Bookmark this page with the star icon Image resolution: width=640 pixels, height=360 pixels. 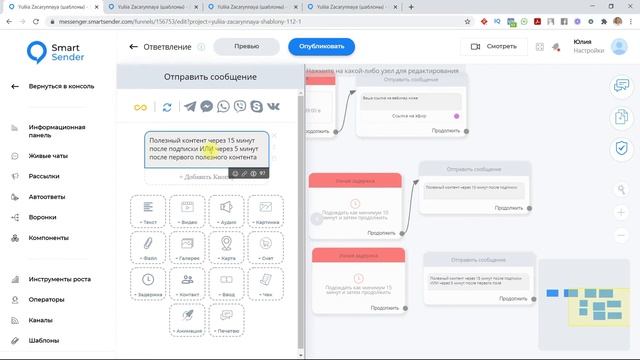(x=467, y=22)
